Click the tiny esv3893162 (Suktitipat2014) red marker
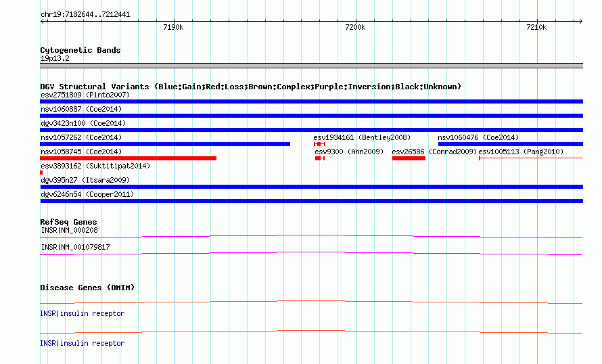 click(41, 173)
